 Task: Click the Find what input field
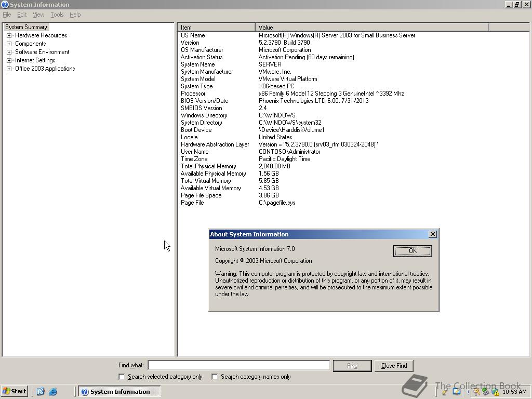coord(239,365)
